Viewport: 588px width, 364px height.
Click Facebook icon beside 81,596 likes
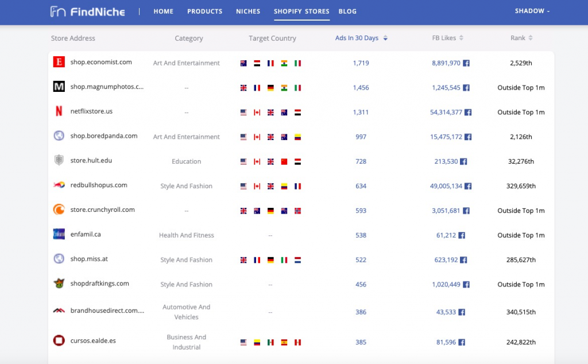462,342
